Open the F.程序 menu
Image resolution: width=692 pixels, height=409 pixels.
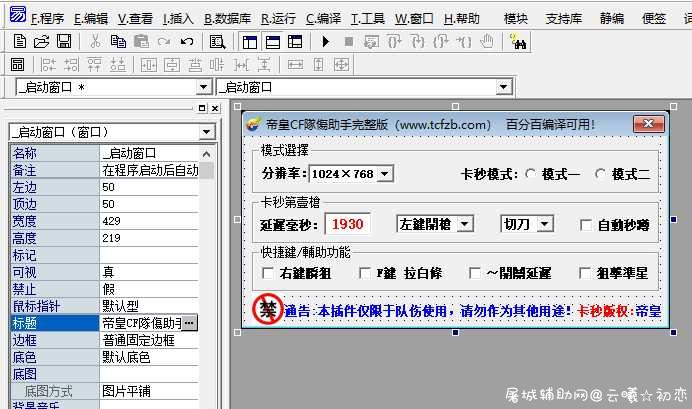pyautogui.click(x=47, y=19)
